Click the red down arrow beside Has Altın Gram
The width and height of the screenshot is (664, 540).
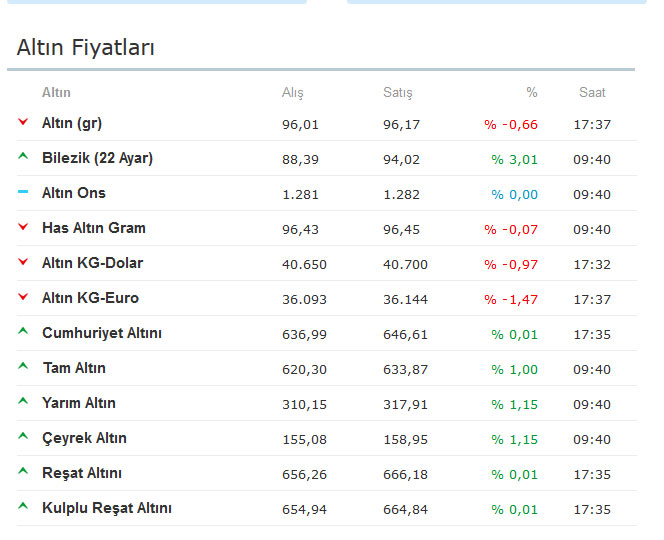pyautogui.click(x=23, y=227)
